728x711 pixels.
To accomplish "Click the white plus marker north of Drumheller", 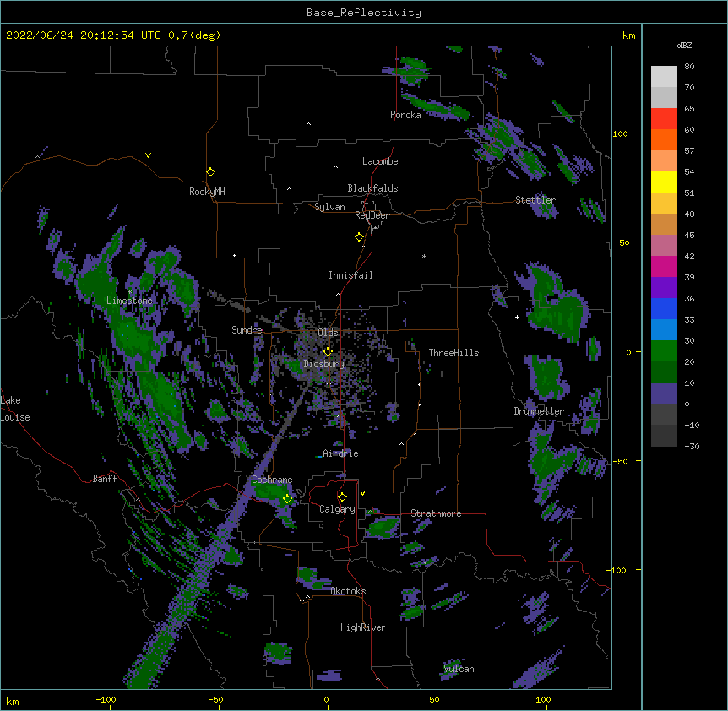I will coord(517,317).
